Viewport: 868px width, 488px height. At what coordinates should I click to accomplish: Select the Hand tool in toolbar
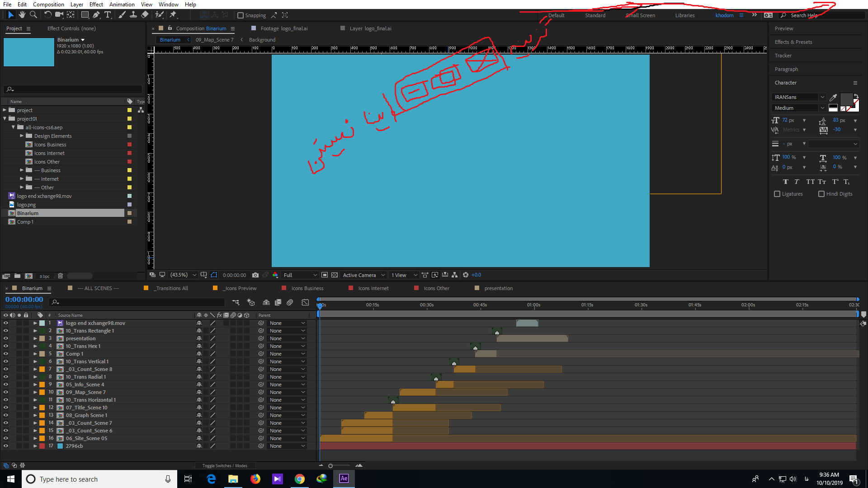click(21, 15)
